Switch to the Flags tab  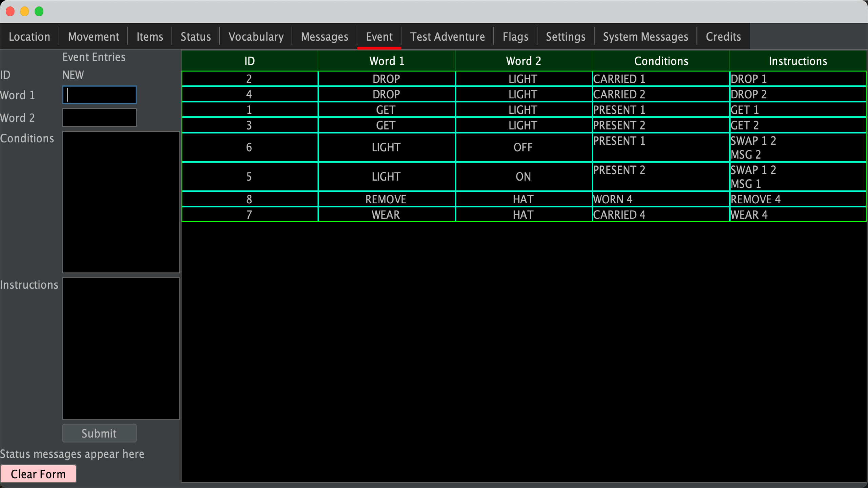click(515, 36)
